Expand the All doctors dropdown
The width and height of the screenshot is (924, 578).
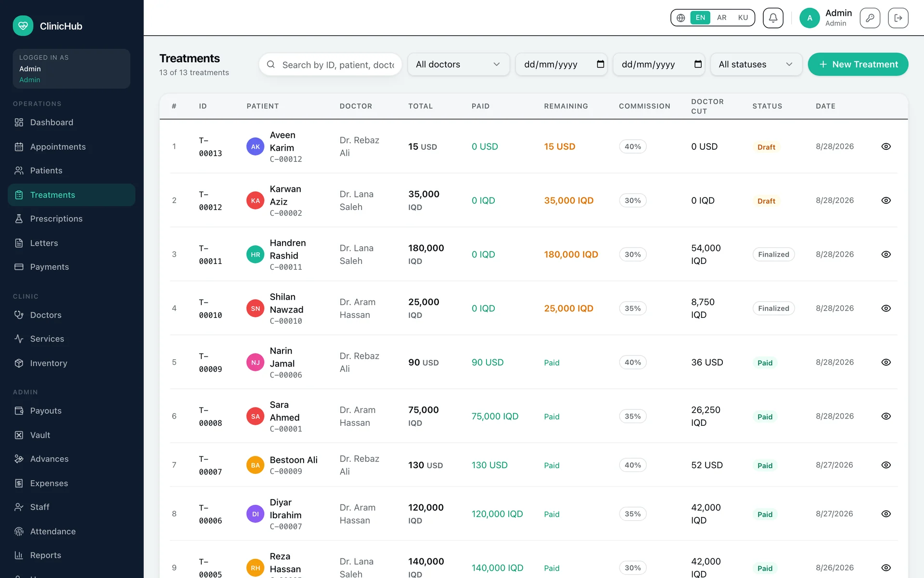[x=458, y=64]
